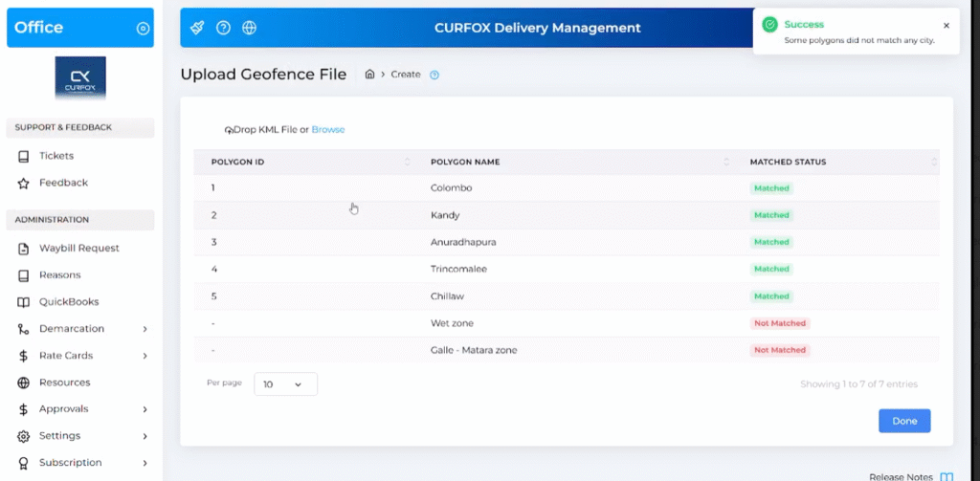Dismiss the Success notification toast
Viewport: 980px width, 481px height.
tap(947, 26)
